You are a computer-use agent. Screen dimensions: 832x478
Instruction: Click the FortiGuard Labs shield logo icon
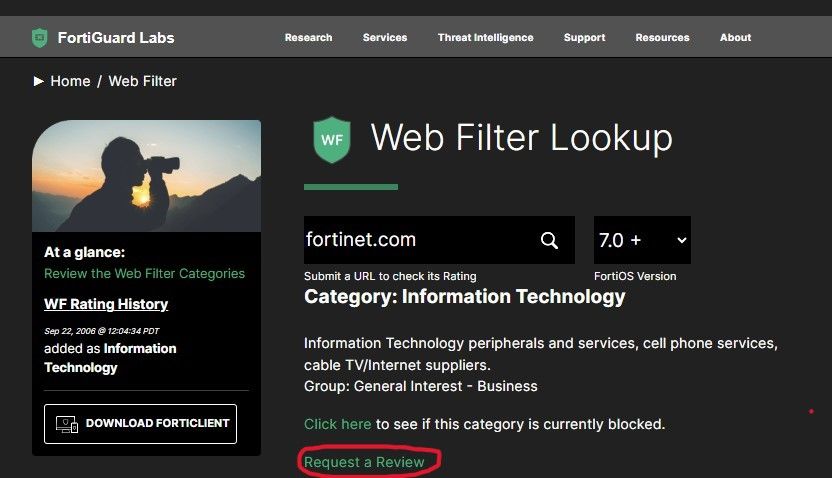[x=39, y=38]
